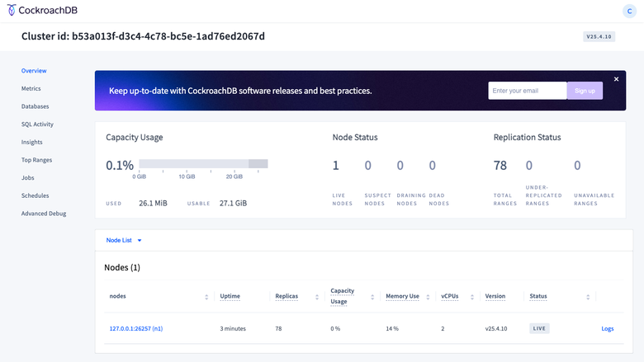The image size is (644, 362).
Task: Sort by Replicas column arrows
Action: pos(317,297)
